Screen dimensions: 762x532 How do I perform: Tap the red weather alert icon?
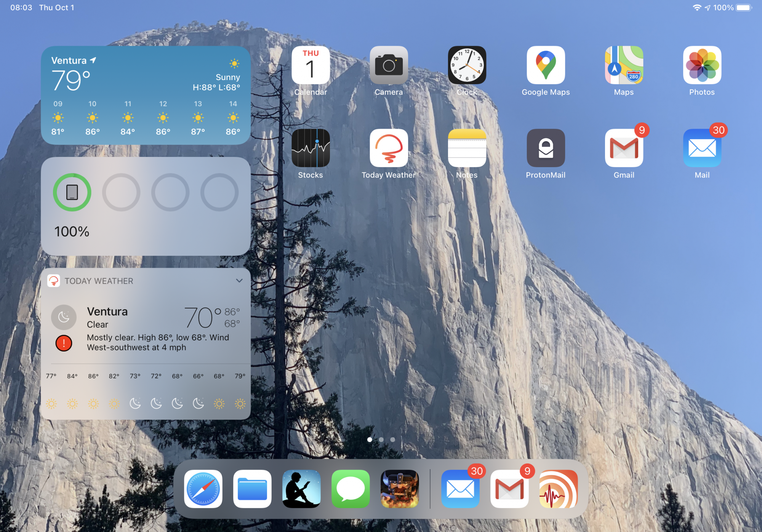tap(64, 343)
